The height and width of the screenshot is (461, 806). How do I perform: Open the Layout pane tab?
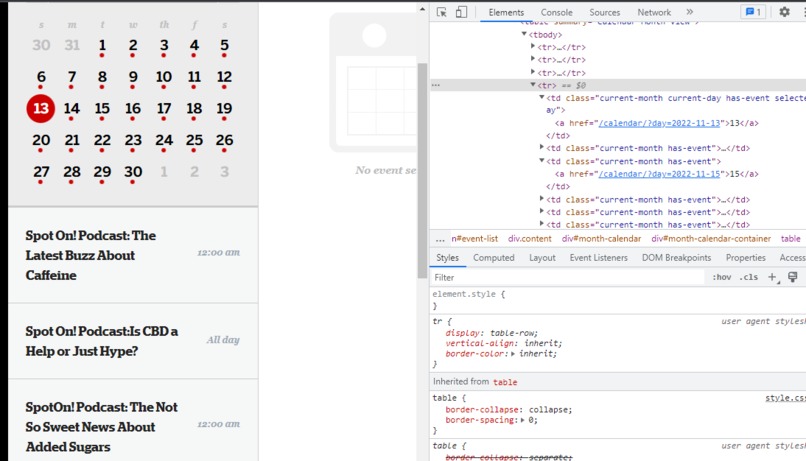tap(542, 258)
